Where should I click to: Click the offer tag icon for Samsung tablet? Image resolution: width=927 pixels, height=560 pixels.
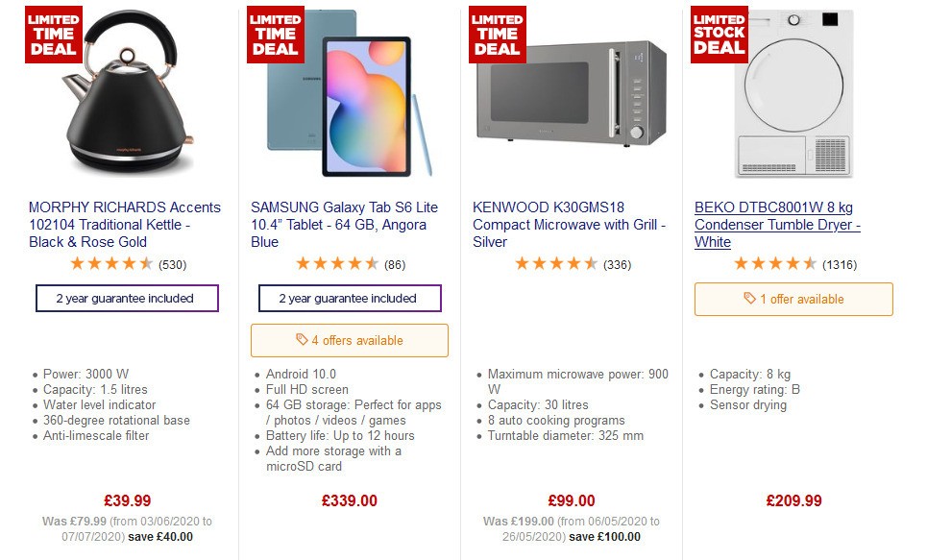[301, 339]
